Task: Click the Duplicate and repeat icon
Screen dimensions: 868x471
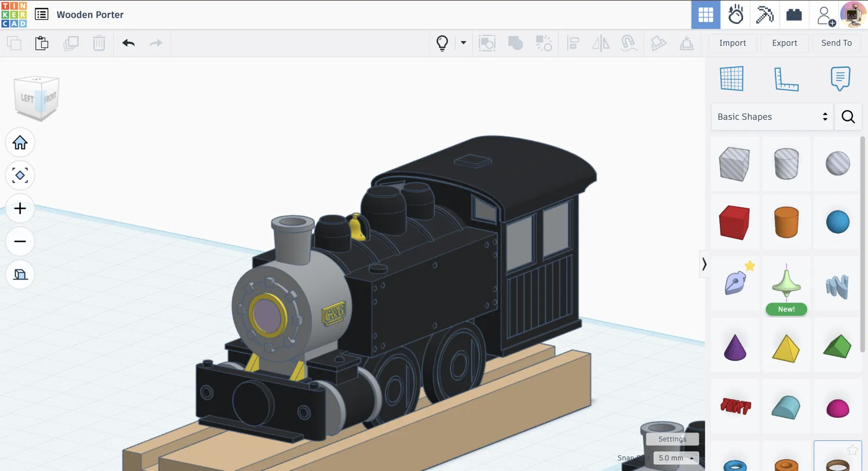Action: pos(71,43)
